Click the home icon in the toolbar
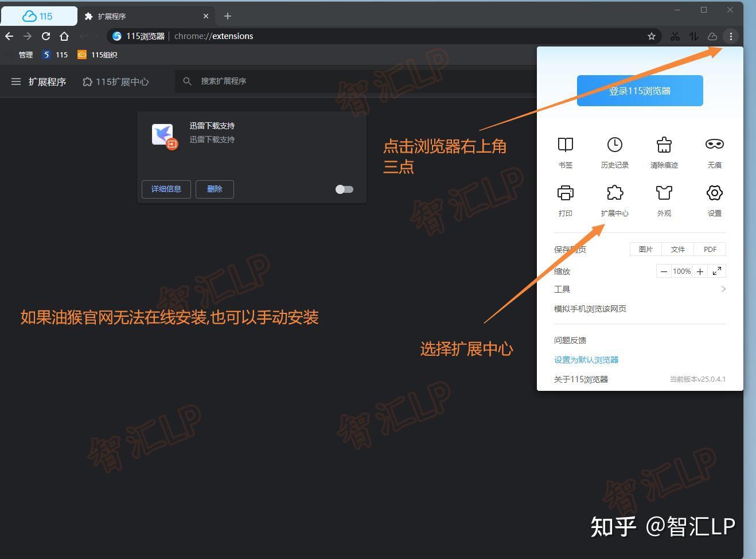Viewport: 756px width, 559px height. click(64, 36)
